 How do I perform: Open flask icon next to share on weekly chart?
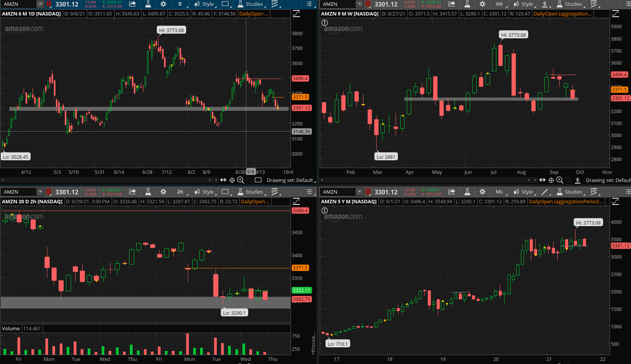pos(467,4)
